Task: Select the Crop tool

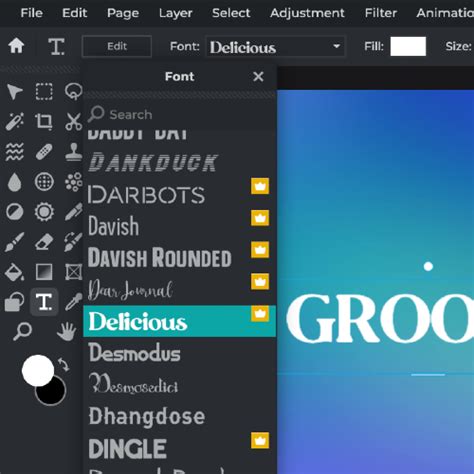Action: tap(44, 121)
